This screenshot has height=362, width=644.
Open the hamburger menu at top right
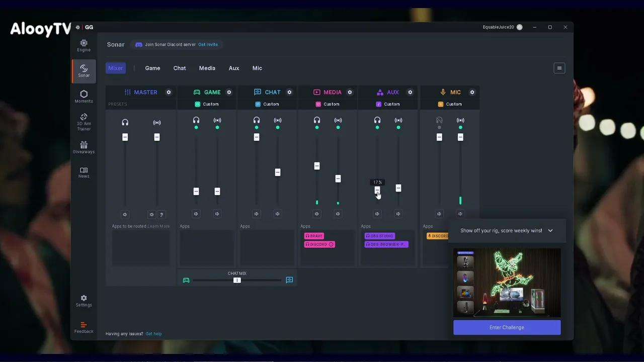pos(559,68)
